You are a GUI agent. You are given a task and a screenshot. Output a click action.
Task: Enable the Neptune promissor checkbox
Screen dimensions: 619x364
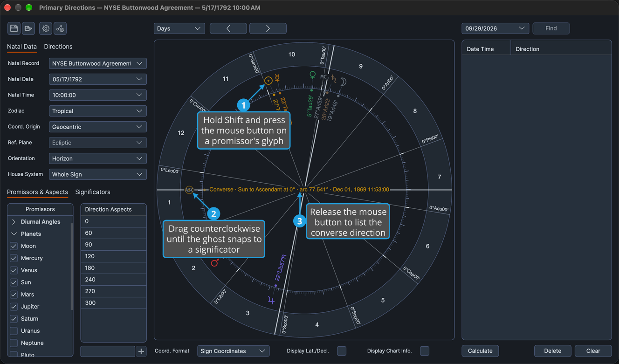point(14,343)
